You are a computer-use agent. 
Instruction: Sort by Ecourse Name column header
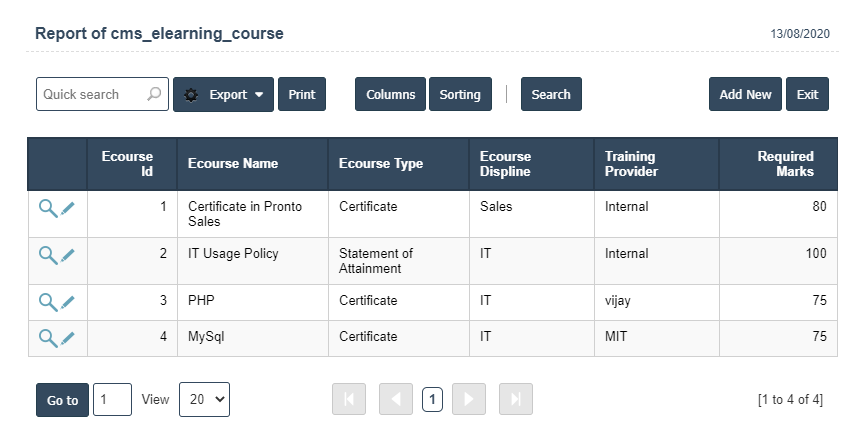coord(233,164)
